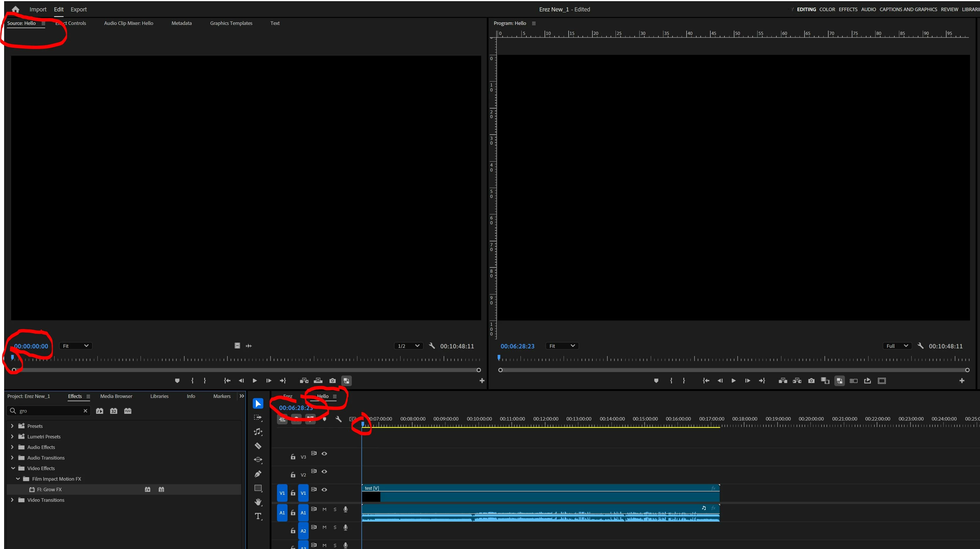Select the Track Select Forward tool
The height and width of the screenshot is (549, 980).
click(258, 417)
